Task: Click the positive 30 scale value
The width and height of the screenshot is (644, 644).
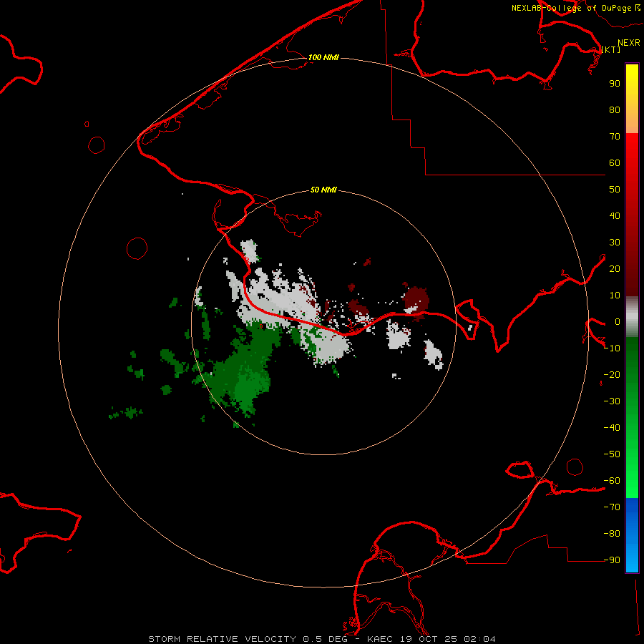Action: click(x=615, y=243)
